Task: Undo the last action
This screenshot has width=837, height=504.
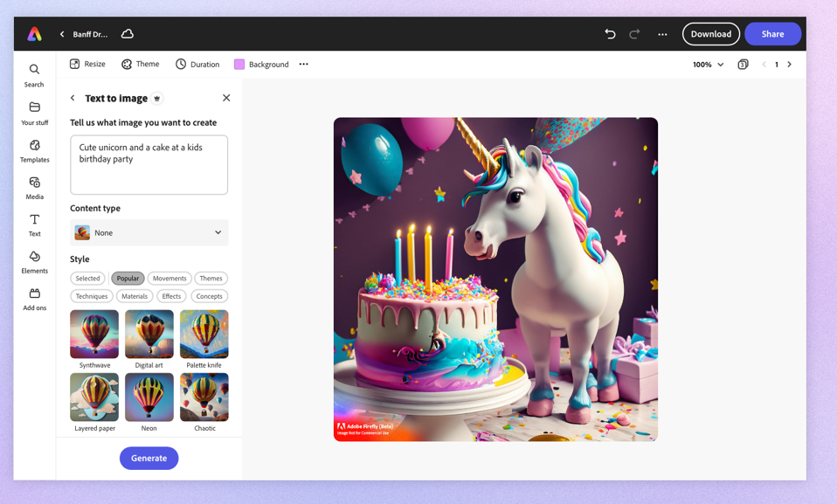Action: [610, 34]
